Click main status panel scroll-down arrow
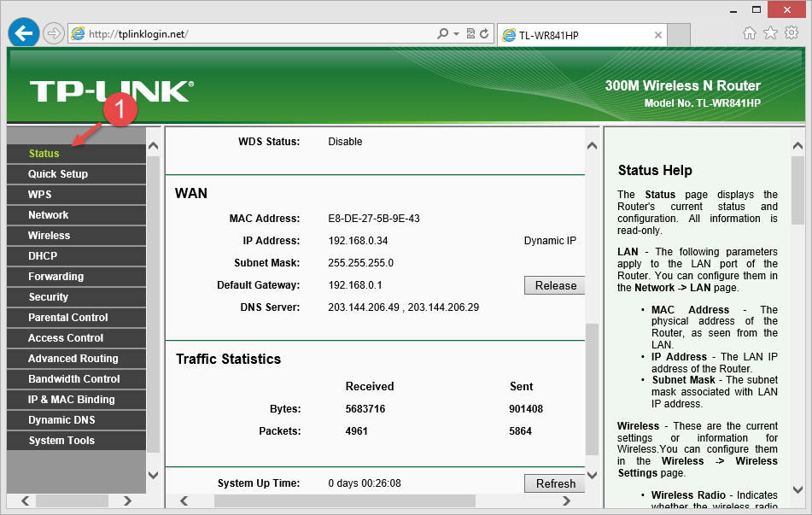 coord(592,475)
